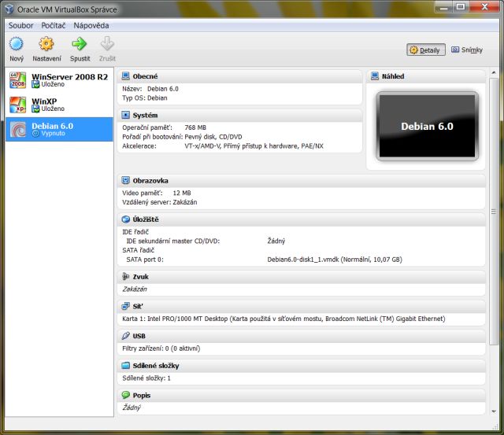Click the saved-state icon under WinServer 2008 R2
The image size is (504, 435).
click(x=35, y=84)
